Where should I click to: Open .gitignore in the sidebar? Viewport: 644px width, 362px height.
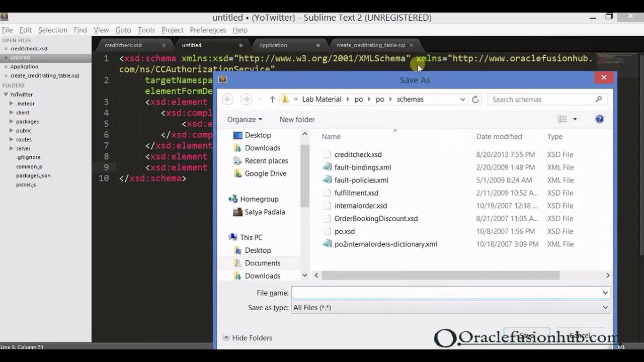[x=28, y=157]
